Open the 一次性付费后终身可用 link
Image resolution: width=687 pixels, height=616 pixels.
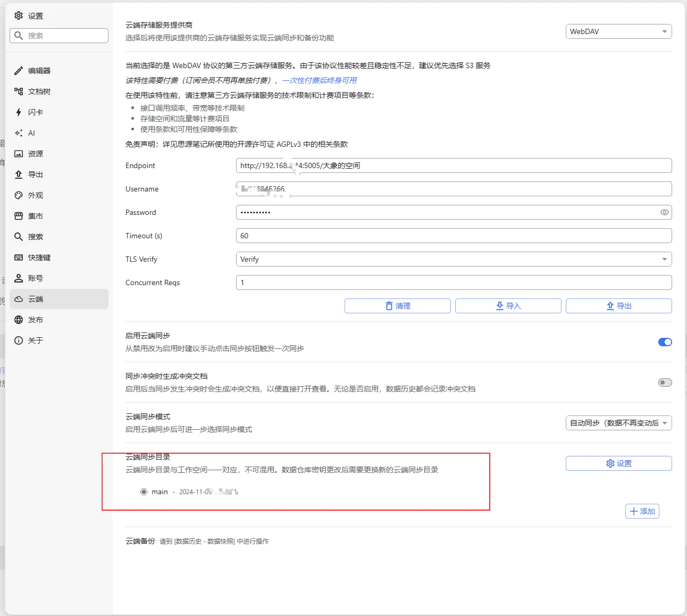320,80
